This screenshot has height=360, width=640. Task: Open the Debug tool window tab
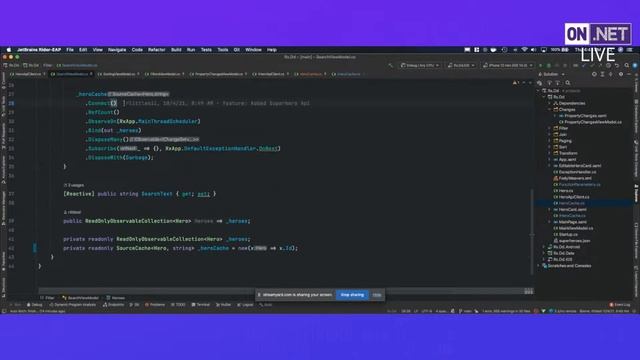pyautogui.click(x=35, y=305)
